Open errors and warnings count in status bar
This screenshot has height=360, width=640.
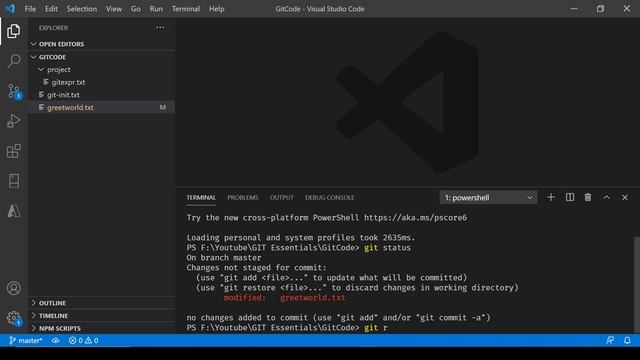coord(83,340)
